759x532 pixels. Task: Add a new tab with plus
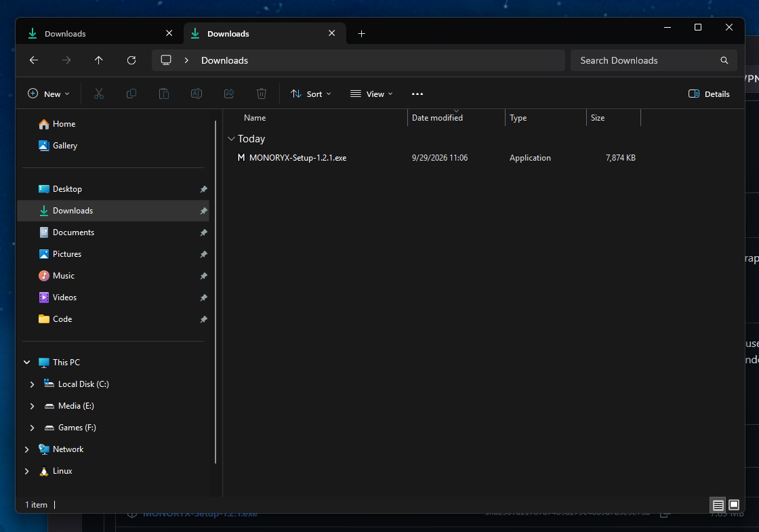click(362, 33)
